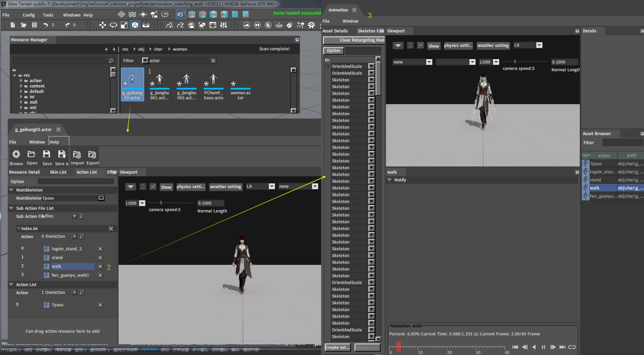Image resolution: width=644 pixels, height=355 pixels.
Task: Click the Create ret... button
Action: (x=337, y=347)
